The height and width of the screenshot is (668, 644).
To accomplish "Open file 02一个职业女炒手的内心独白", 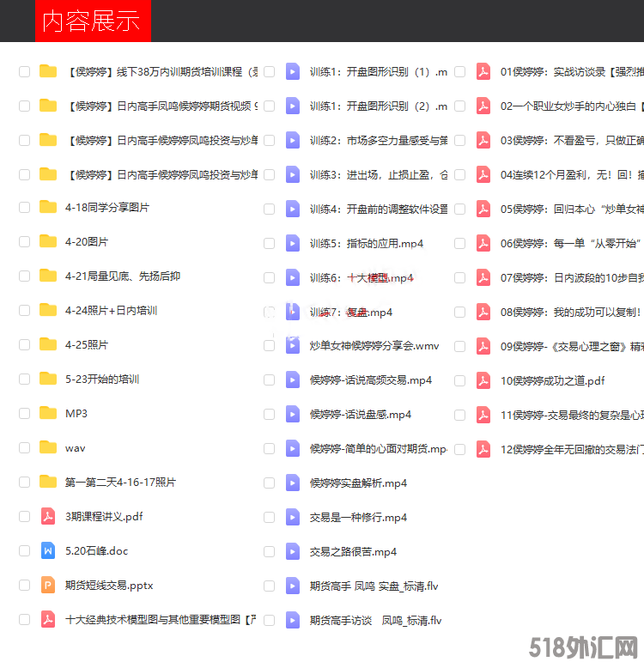I will [572, 106].
